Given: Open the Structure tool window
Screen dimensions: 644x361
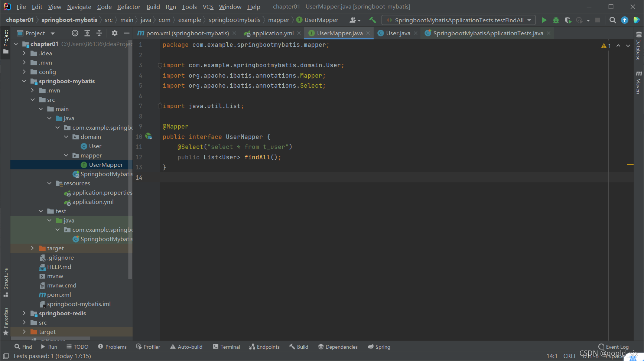Looking at the screenshot, I should (6, 282).
